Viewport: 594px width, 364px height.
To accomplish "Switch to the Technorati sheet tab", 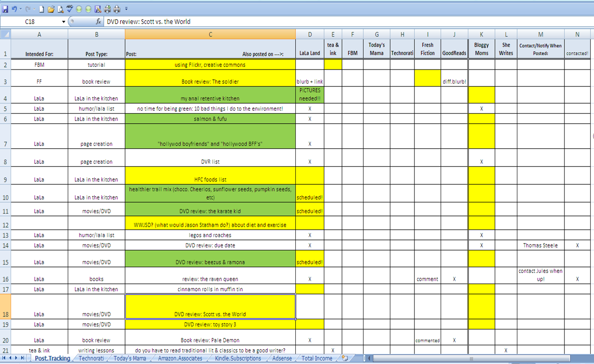I will [92, 358].
